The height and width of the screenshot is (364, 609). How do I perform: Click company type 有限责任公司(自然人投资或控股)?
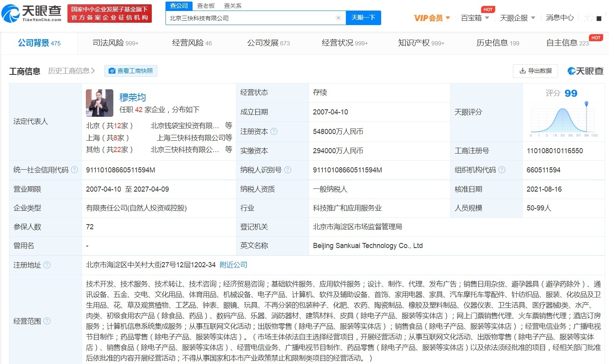tap(136, 208)
